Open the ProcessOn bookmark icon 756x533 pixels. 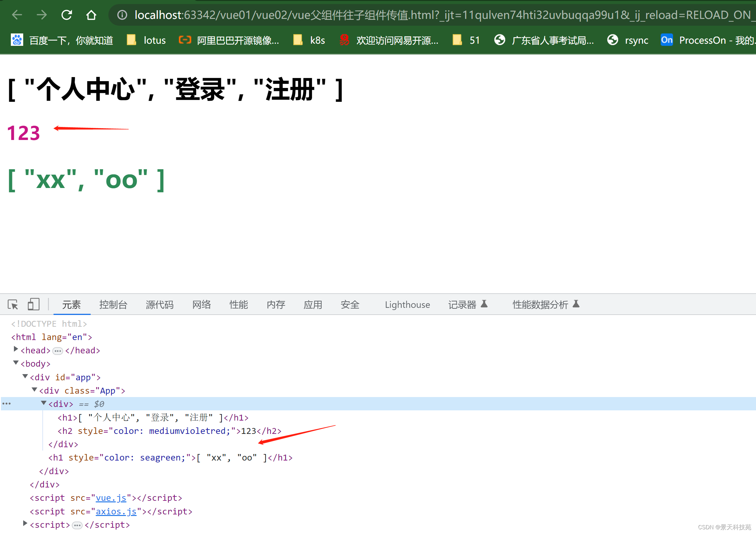pos(667,40)
